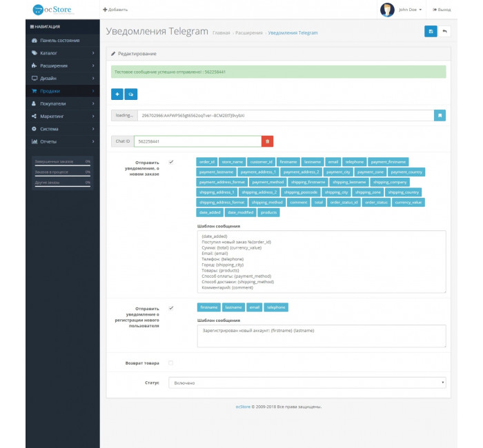Insert the customer_id tag

[x=261, y=162]
